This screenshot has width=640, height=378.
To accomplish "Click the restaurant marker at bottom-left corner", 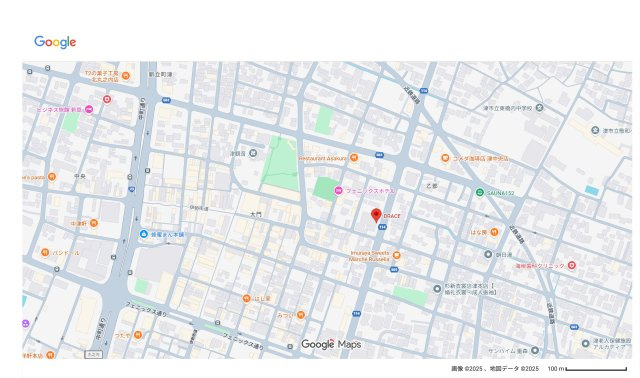I will 50,355.
